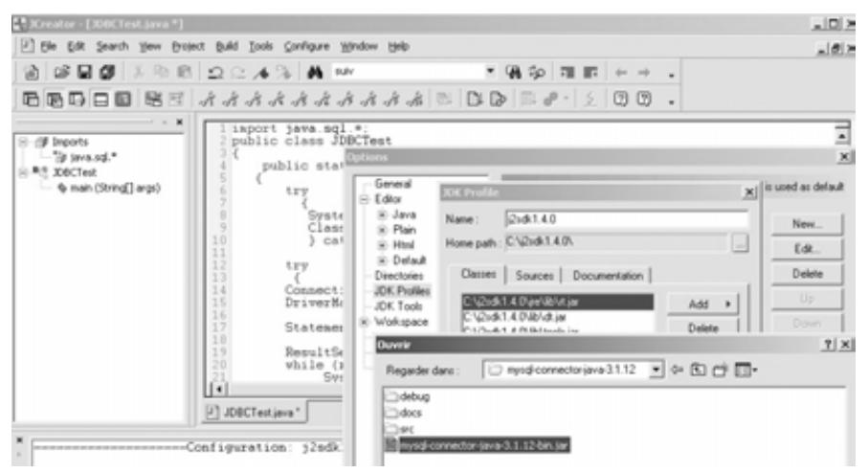Click the Save All icon
This screenshot has height=473, width=868.
[107, 73]
